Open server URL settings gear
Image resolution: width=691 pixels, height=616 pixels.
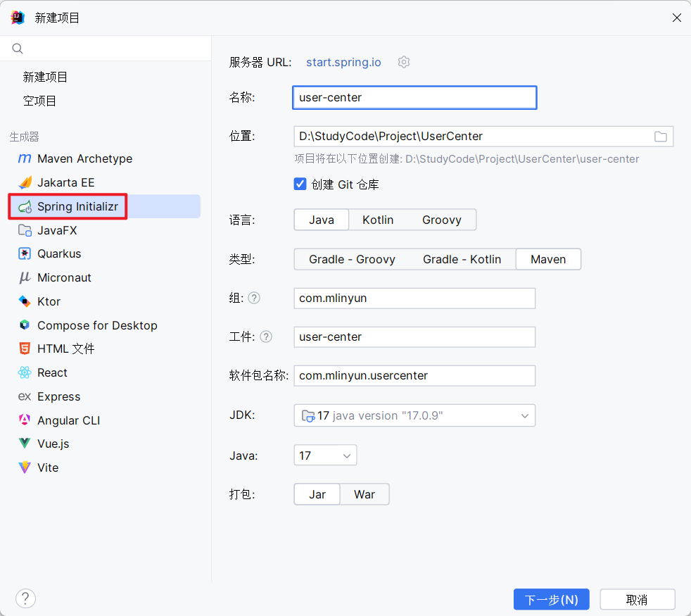403,62
